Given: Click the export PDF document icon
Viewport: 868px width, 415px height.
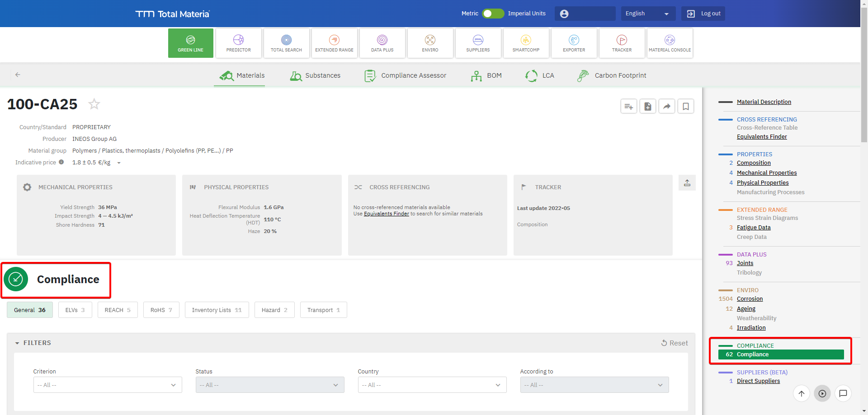Looking at the screenshot, I should 647,106.
